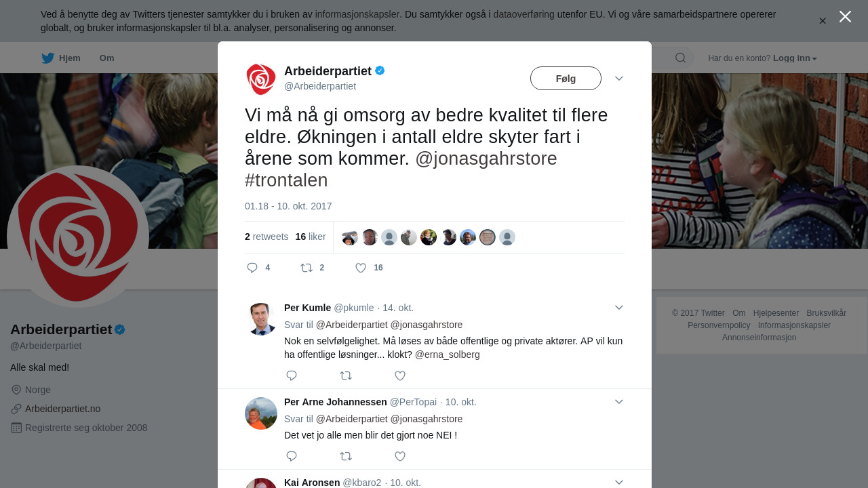Click first liker avatar thumbnail
This screenshot has height=488, width=868.
pos(350,237)
